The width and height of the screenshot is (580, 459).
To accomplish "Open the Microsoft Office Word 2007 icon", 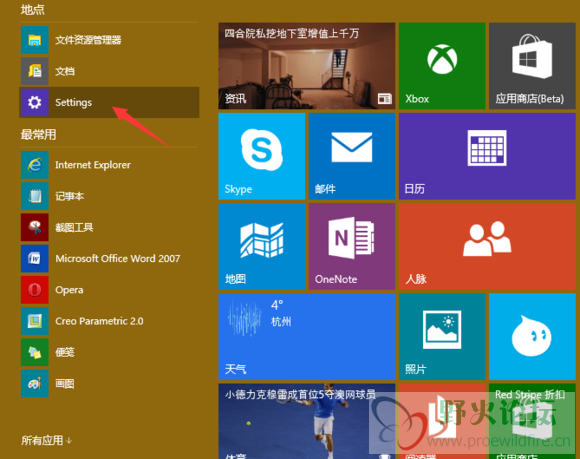I will (34, 259).
